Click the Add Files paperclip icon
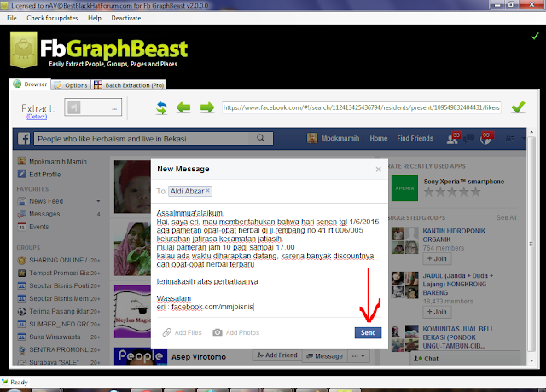 pyautogui.click(x=167, y=332)
